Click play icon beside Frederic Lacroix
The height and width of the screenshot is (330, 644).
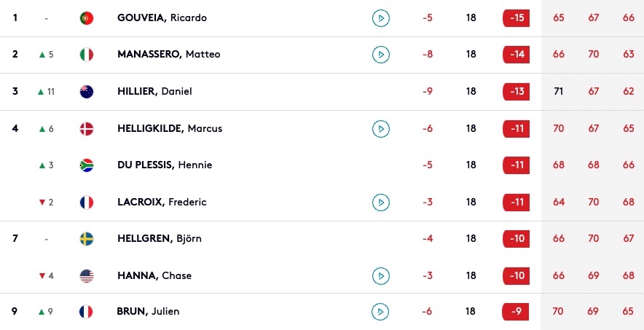(x=381, y=203)
